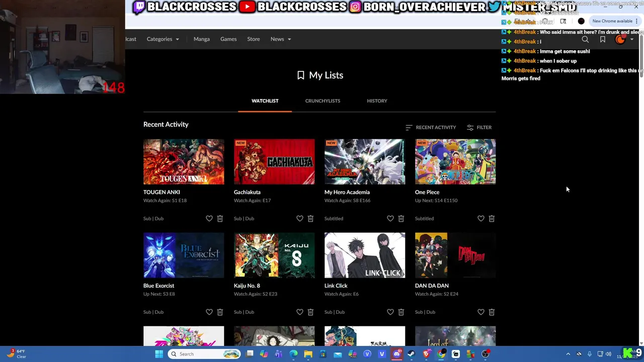
Task: Open the Chrome three-dot menu
Action: 637,21
